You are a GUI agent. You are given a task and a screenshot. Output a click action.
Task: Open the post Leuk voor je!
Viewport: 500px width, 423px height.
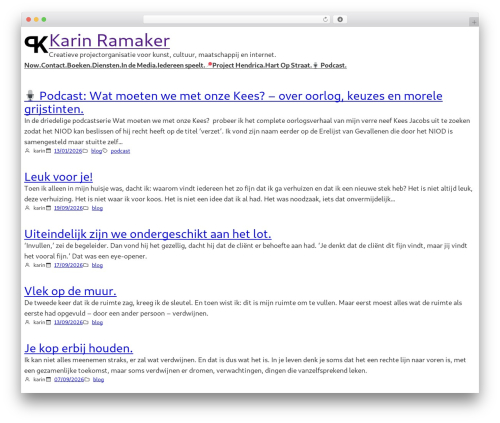pyautogui.click(x=59, y=177)
